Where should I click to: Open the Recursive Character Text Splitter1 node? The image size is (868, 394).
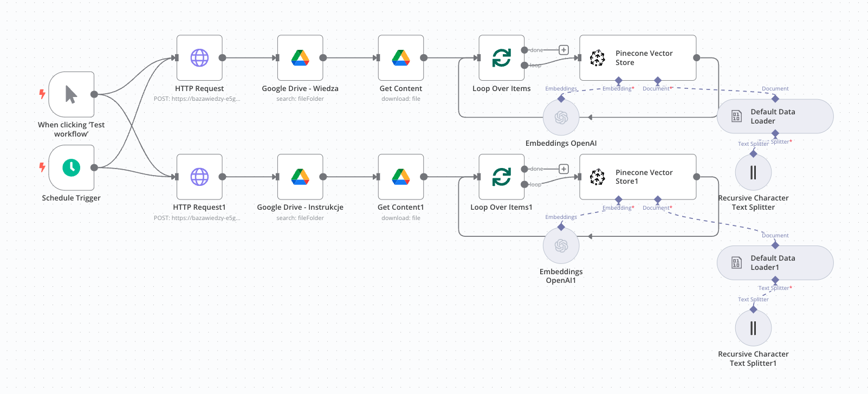click(x=753, y=328)
